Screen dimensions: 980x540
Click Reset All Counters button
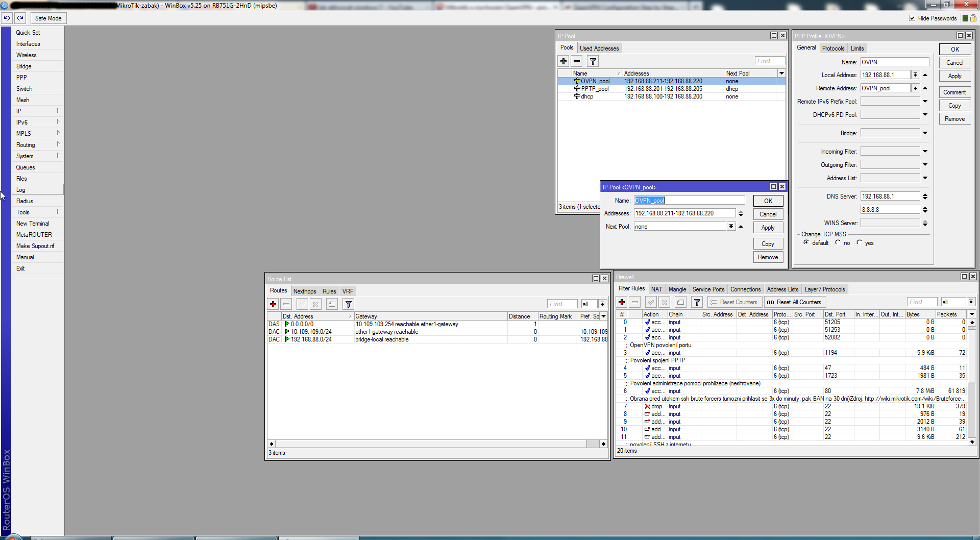794,302
